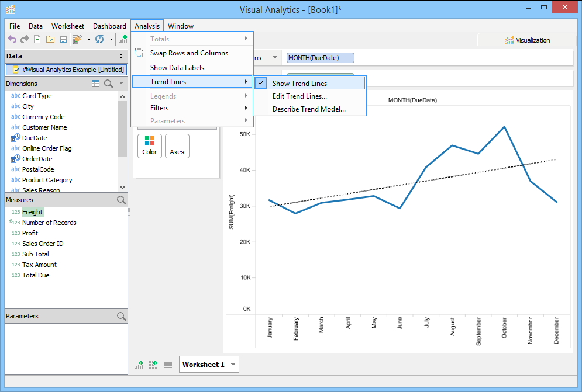Toggle the Visual Analytics Example data source checkbox
The image size is (582, 392).
click(16, 70)
